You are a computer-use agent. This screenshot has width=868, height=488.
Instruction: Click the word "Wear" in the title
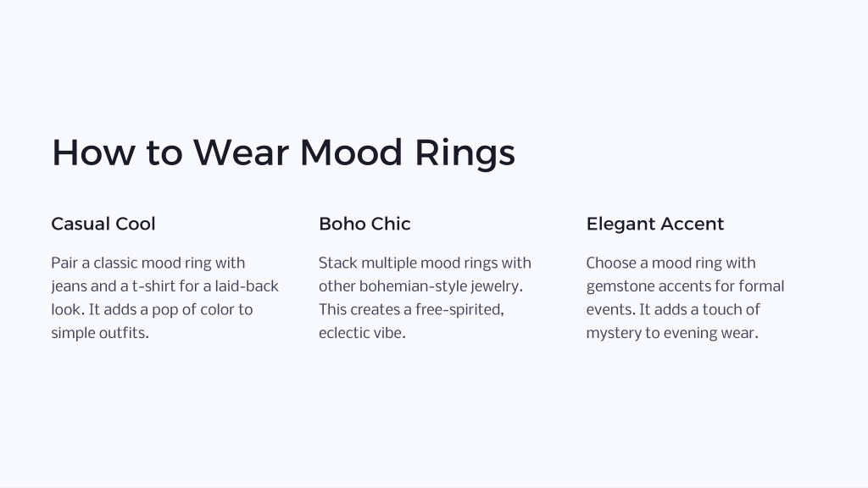pyautogui.click(x=241, y=152)
